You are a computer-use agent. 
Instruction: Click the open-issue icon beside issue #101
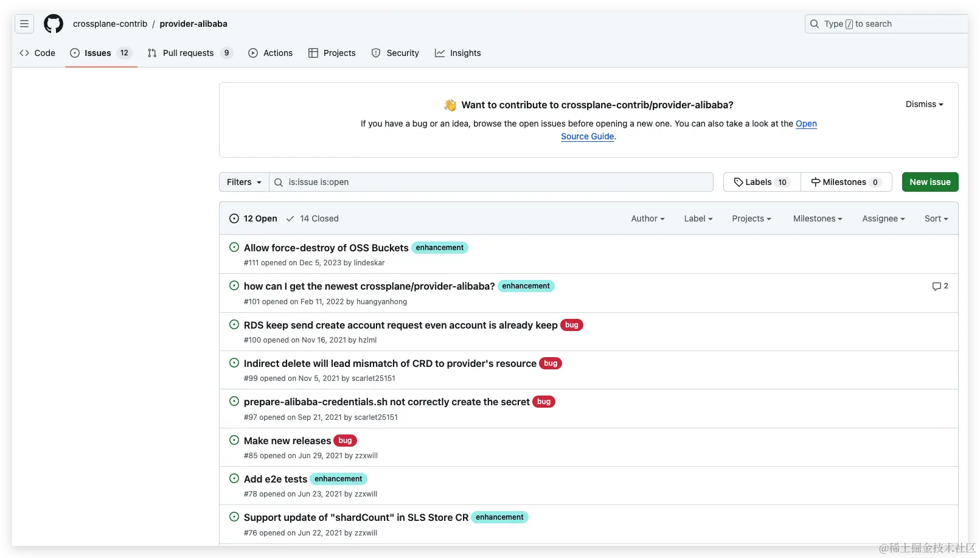coord(234,285)
